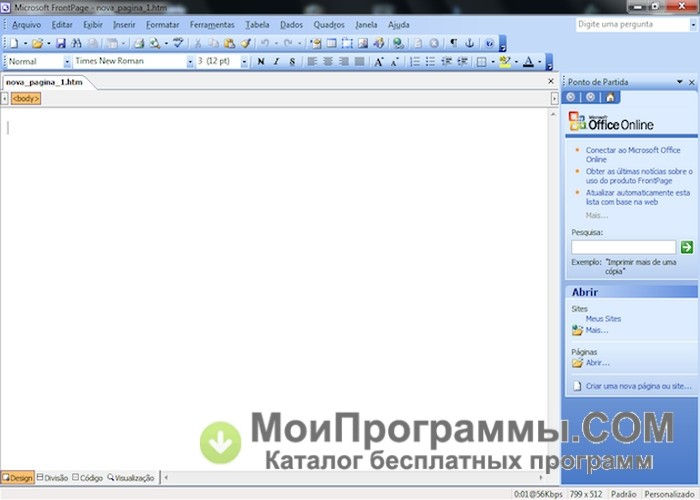Screen dimensions: 700x500
Task: Run the spelling check icon
Action: (178, 43)
